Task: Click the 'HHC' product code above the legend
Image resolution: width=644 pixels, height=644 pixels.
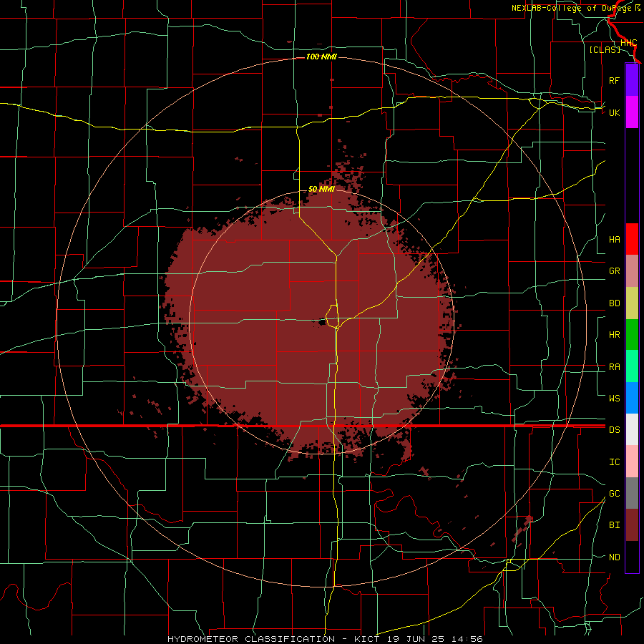Action: point(628,43)
